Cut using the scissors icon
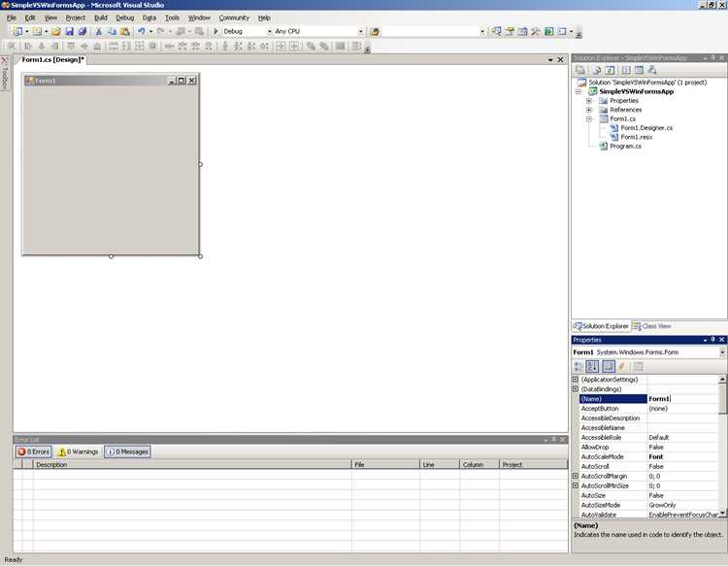 (98, 32)
